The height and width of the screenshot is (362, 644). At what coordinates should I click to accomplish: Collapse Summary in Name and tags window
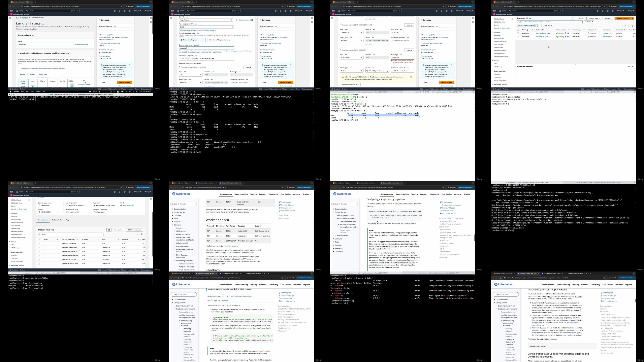(99, 20)
